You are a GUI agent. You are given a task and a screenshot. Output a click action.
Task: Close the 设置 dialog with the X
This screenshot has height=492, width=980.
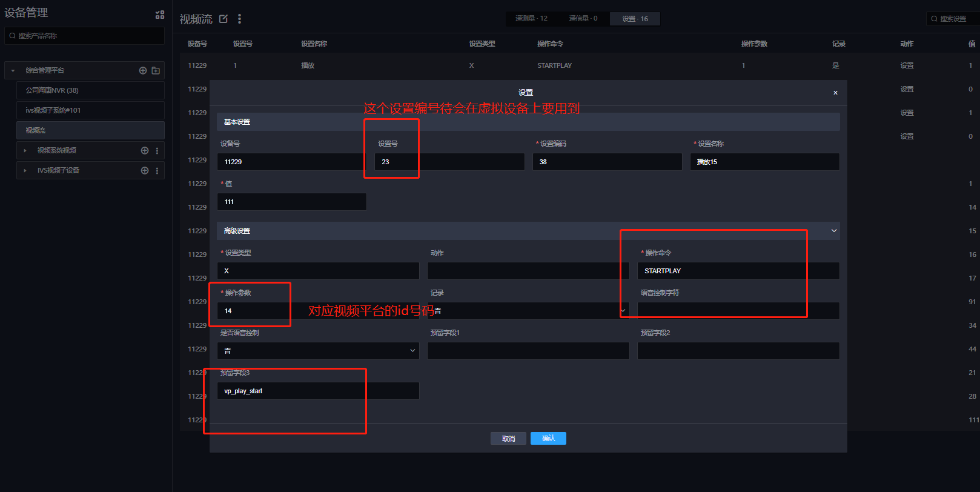pyautogui.click(x=835, y=93)
